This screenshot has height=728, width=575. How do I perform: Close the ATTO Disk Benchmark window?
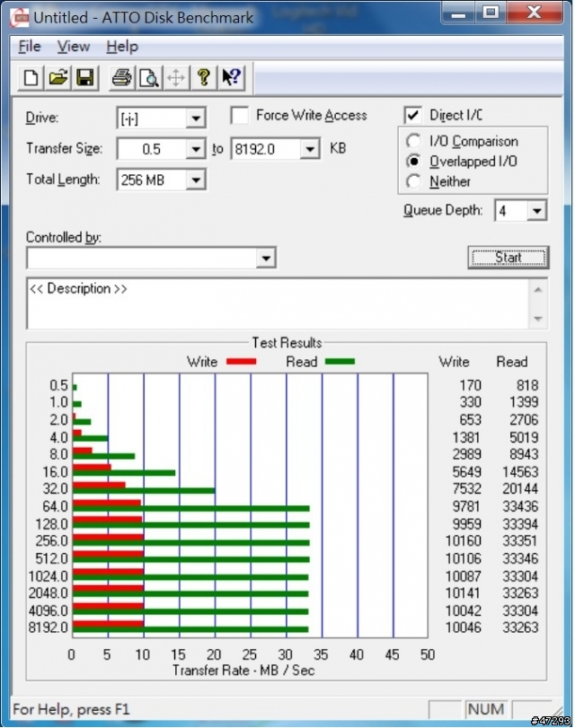point(534,13)
